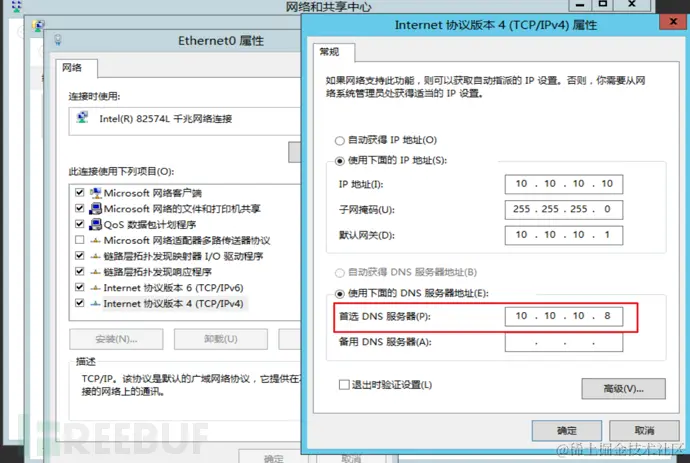Click the TCP/IPv4 protocol item icon
The height and width of the screenshot is (463, 690).
[95, 304]
